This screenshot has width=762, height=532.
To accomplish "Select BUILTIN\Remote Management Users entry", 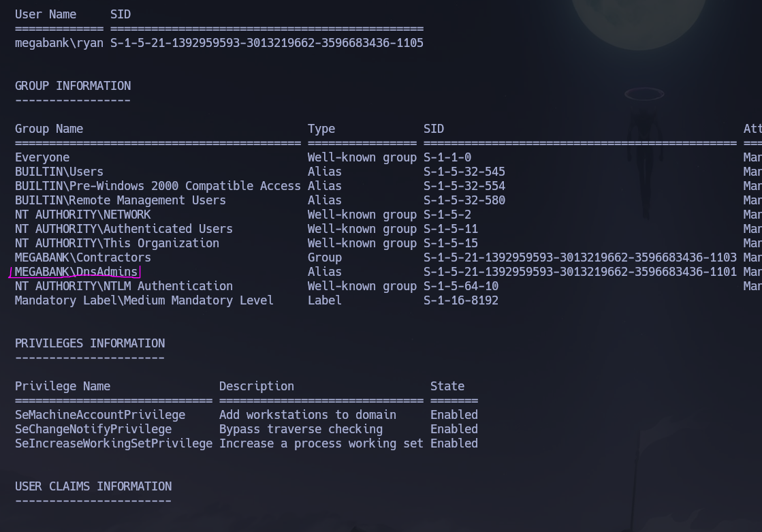I will point(121,200).
